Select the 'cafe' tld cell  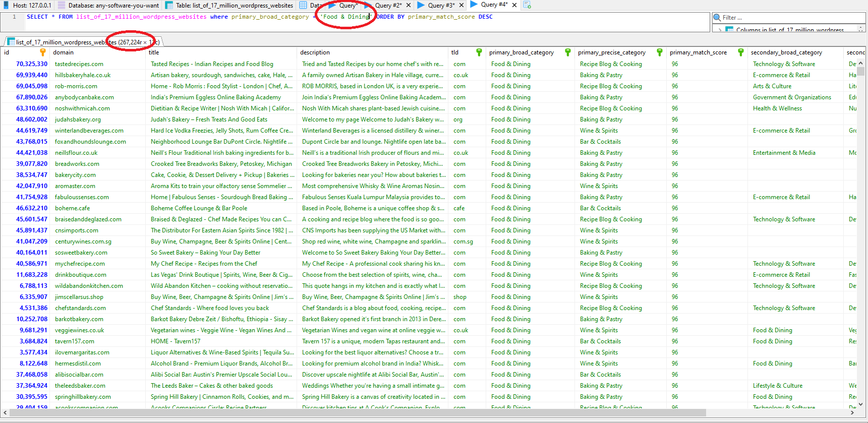(467, 208)
